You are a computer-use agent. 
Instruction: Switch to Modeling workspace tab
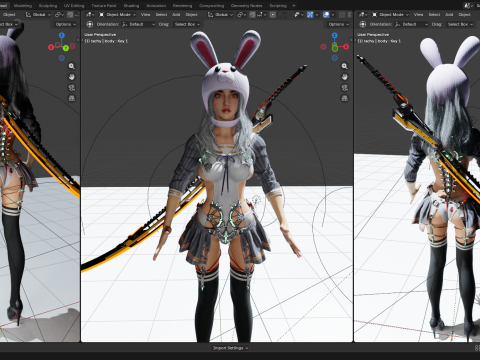point(23,5)
